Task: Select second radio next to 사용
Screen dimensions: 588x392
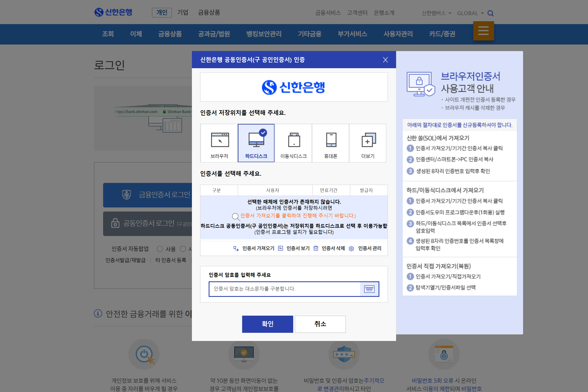Action: click(x=183, y=249)
